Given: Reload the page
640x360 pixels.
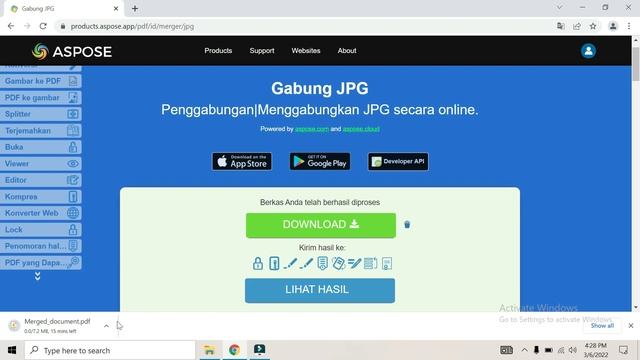Looking at the screenshot, I should point(43,26).
